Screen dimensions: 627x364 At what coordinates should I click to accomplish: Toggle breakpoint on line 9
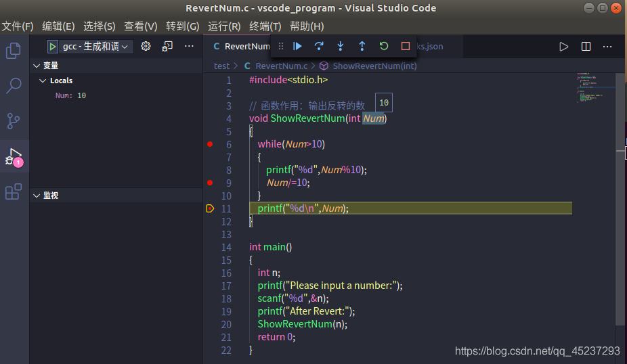(210, 183)
